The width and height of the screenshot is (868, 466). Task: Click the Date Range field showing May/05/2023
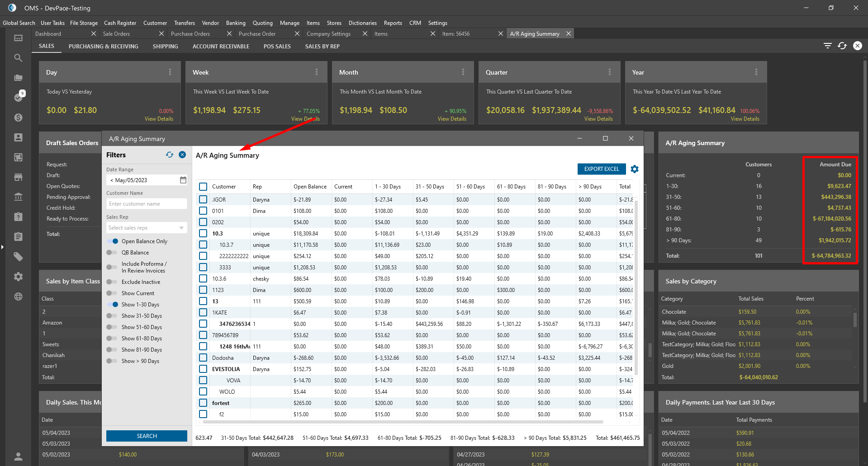(x=147, y=180)
